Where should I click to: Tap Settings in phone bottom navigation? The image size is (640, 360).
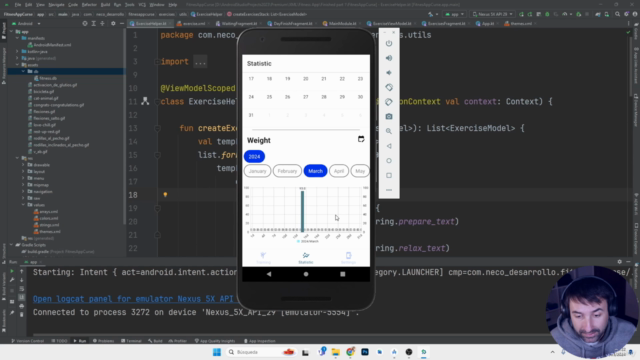[x=348, y=258]
